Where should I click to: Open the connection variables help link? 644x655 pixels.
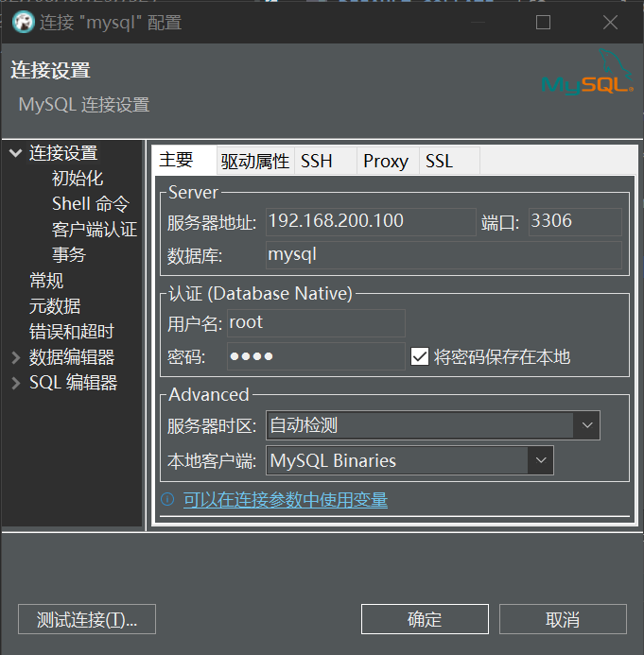286,500
